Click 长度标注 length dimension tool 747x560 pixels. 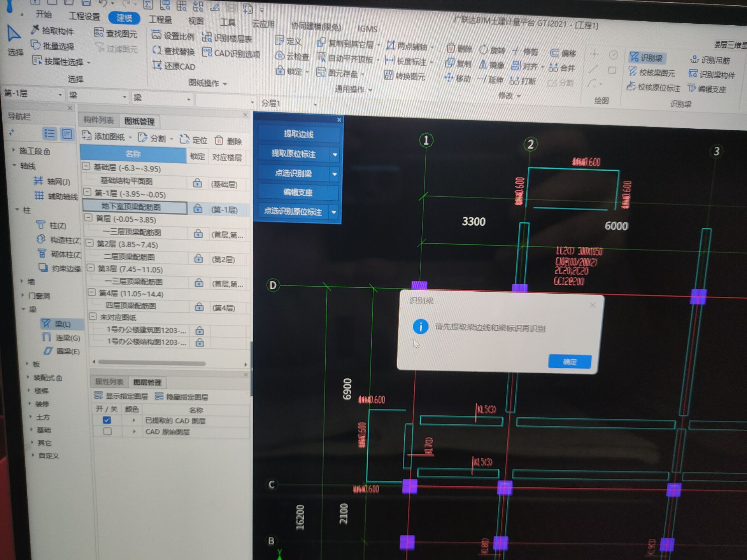(406, 61)
